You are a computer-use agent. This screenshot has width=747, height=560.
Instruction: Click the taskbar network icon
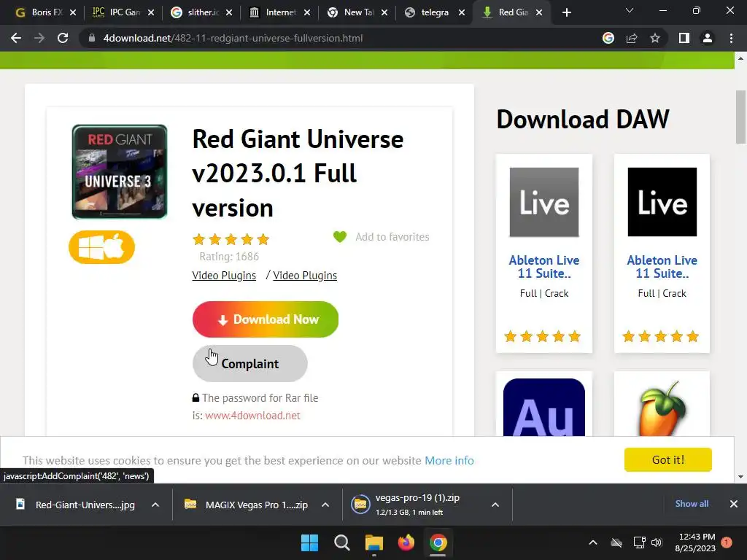tap(639, 542)
